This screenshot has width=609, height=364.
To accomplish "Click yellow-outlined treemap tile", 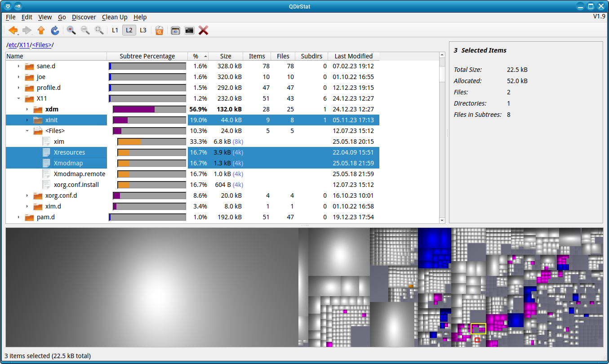I will (x=478, y=328).
